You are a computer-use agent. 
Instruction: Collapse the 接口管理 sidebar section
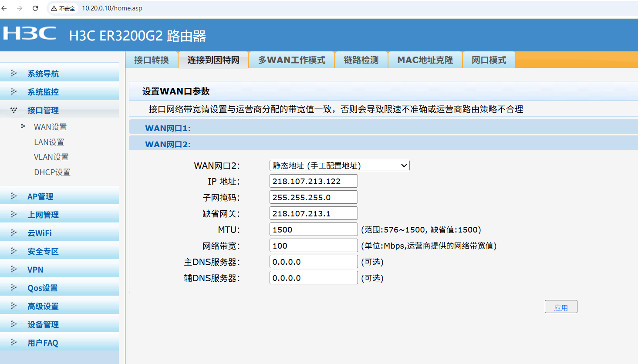coord(43,110)
